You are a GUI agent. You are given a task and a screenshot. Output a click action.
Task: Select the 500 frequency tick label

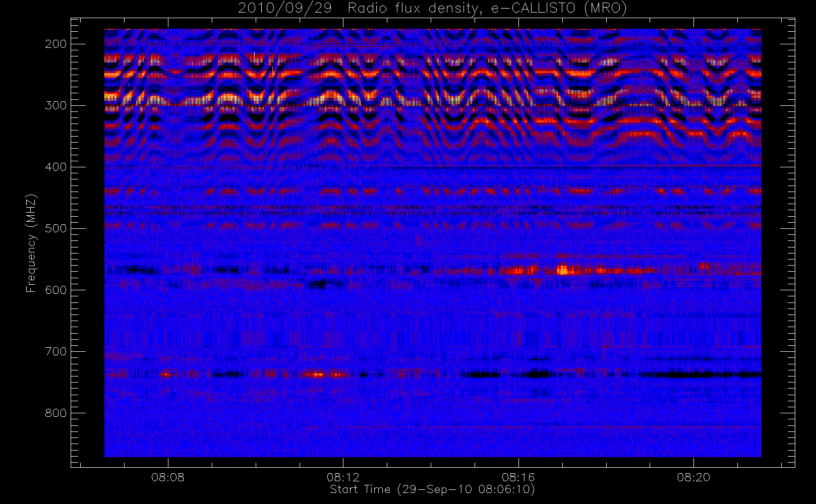(x=56, y=228)
